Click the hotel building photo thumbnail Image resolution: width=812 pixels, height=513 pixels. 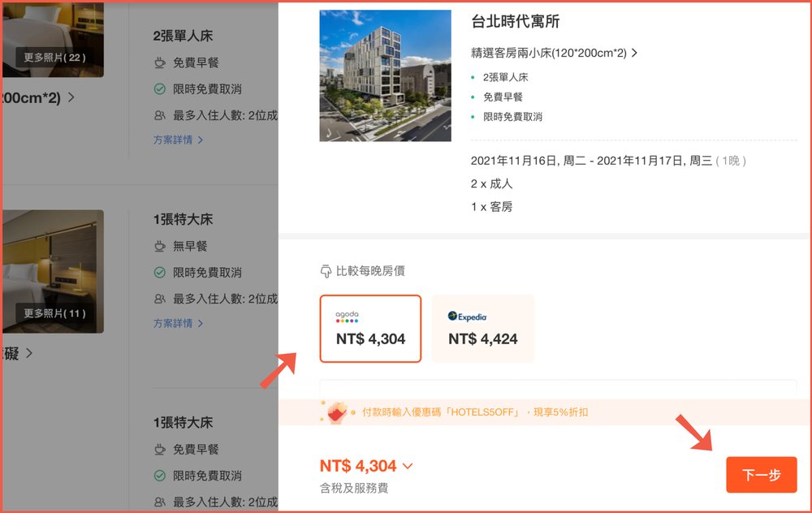385,75
